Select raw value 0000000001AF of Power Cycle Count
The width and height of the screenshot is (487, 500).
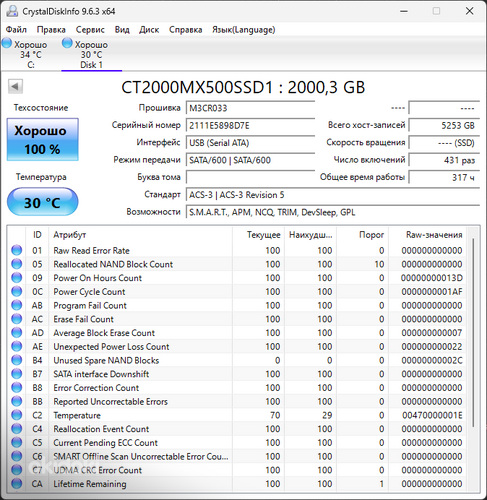pyautogui.click(x=431, y=291)
